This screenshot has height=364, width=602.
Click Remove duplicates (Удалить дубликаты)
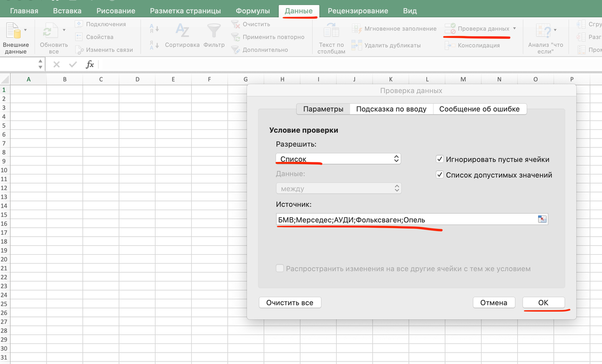386,45
